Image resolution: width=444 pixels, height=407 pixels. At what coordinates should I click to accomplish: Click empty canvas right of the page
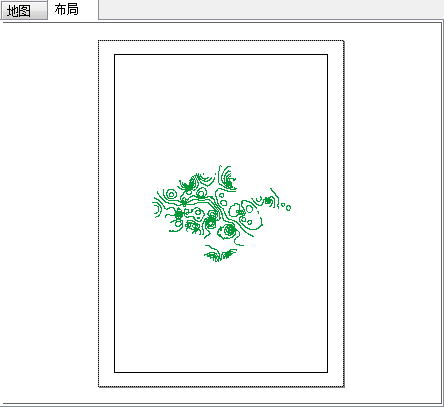point(393,213)
